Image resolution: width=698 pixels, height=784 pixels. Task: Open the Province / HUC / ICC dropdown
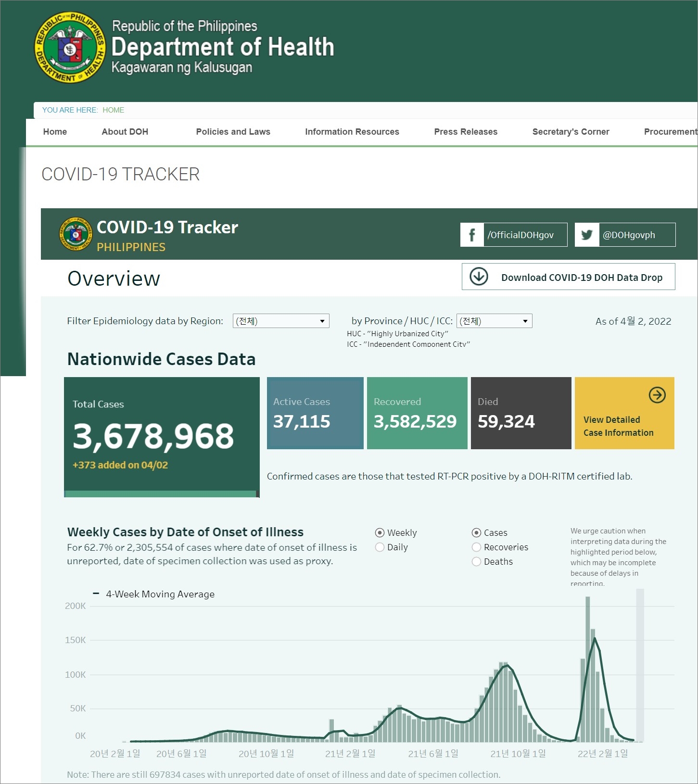[x=494, y=321]
